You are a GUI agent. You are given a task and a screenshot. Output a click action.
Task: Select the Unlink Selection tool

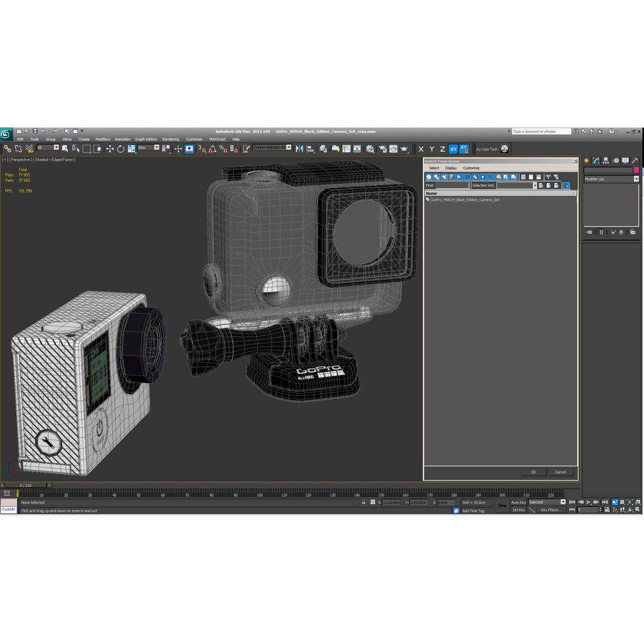(x=18, y=148)
